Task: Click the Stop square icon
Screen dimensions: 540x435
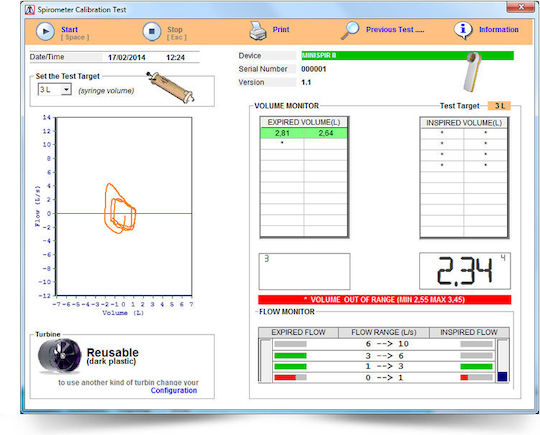Action: (152, 31)
